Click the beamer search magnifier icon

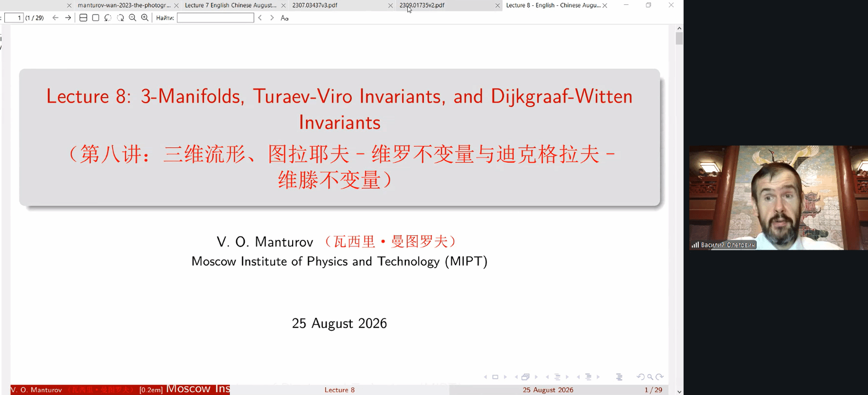click(650, 377)
